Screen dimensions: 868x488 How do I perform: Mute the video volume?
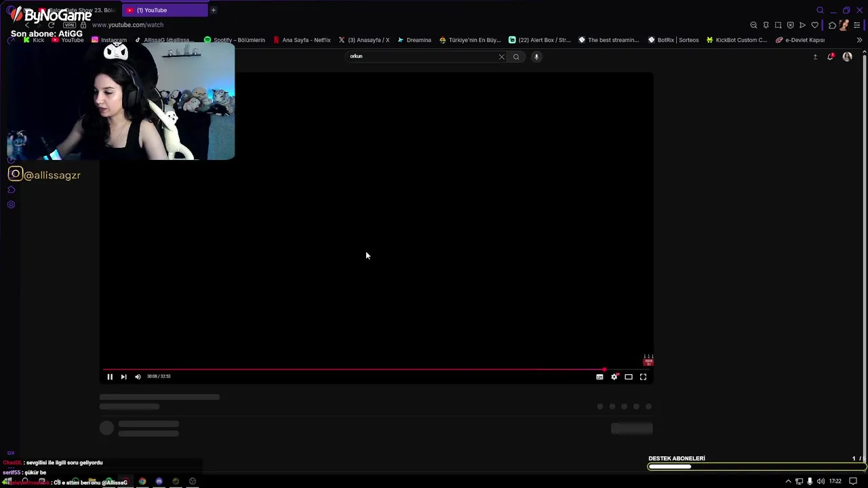[138, 377]
